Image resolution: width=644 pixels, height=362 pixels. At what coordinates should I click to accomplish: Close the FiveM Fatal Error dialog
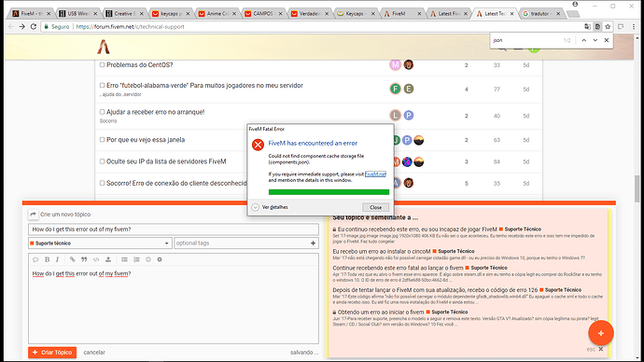375,207
